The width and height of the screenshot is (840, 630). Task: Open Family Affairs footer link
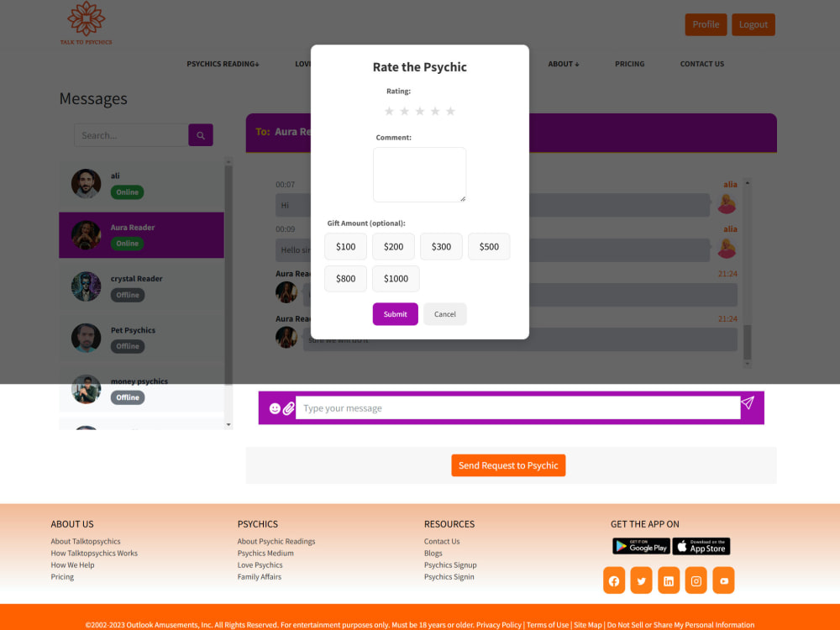pos(260,577)
